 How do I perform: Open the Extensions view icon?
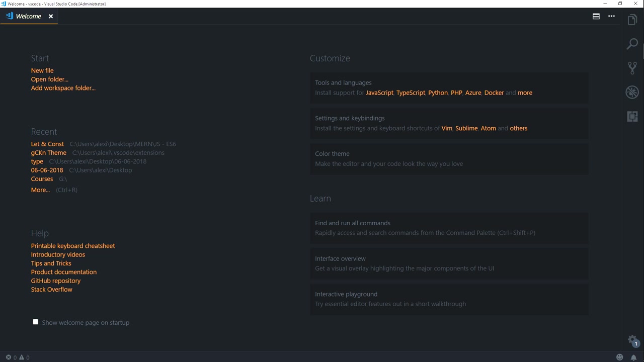pos(632,116)
